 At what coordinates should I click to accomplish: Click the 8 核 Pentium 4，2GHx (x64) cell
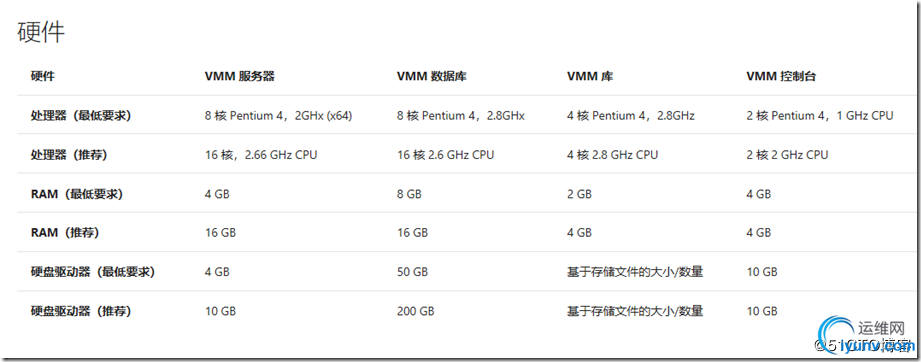[x=278, y=116]
